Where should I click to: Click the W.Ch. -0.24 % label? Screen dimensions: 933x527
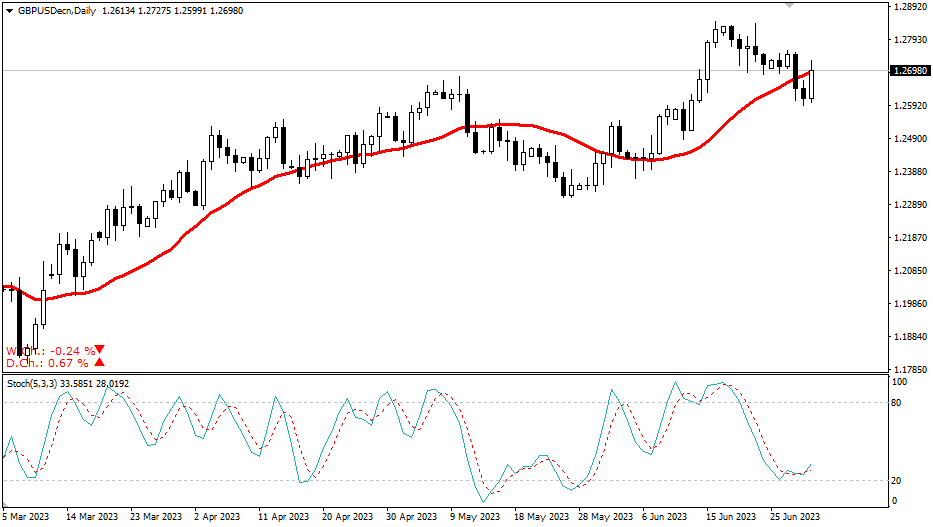[50, 350]
